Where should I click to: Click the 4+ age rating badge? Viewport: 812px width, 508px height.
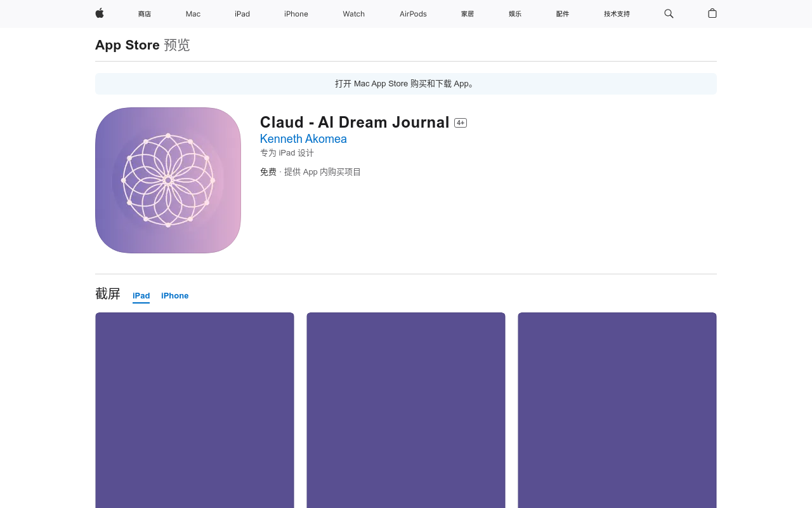pos(461,123)
